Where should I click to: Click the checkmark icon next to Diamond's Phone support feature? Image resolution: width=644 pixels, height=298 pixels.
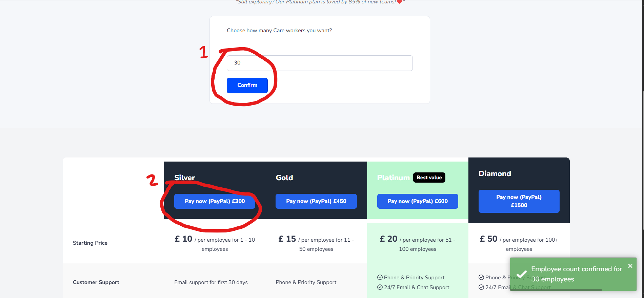tap(482, 277)
